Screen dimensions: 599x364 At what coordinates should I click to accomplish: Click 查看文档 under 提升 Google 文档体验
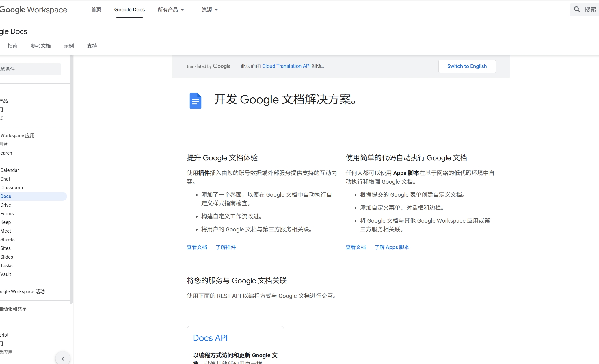coord(197,247)
